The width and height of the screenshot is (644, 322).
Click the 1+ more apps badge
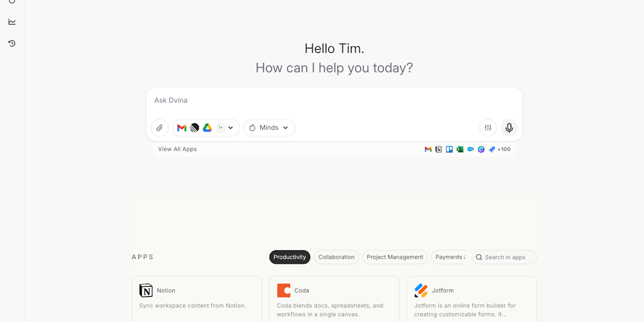[221, 128]
